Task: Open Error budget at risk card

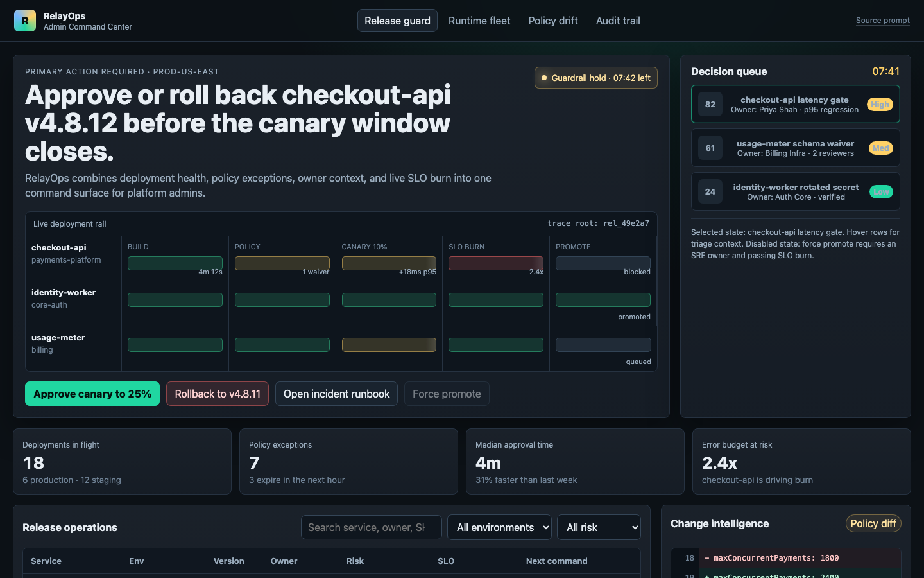Action: point(801,461)
